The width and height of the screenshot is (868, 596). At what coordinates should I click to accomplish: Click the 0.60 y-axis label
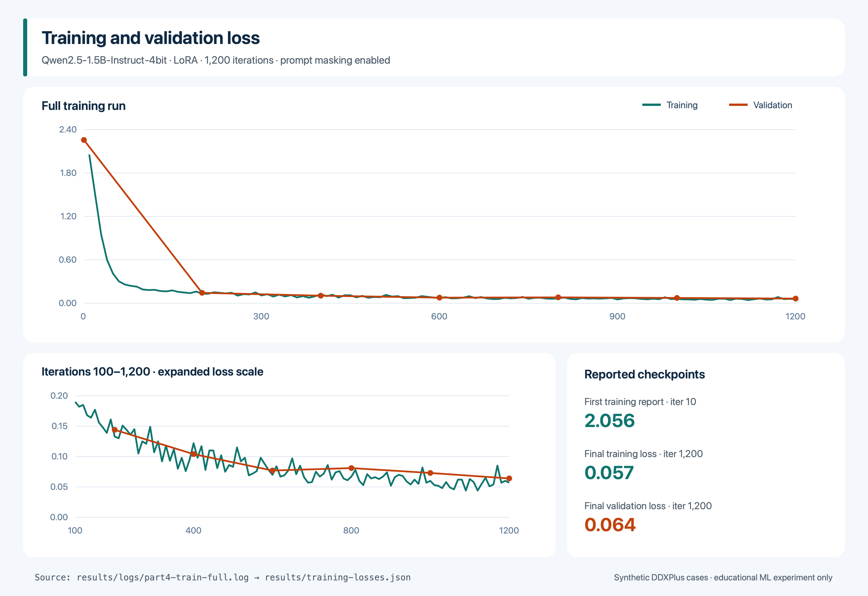click(x=68, y=260)
